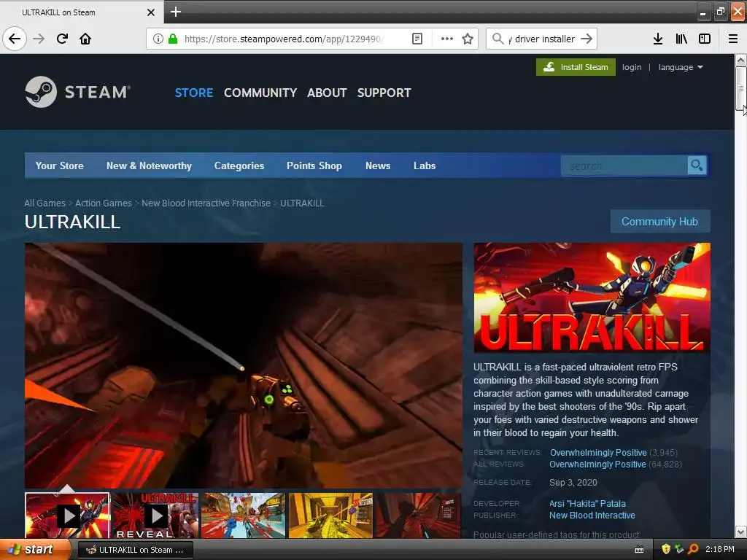The image size is (747, 560).
Task: Click the page scrollbar down arrow
Action: pos(741,532)
